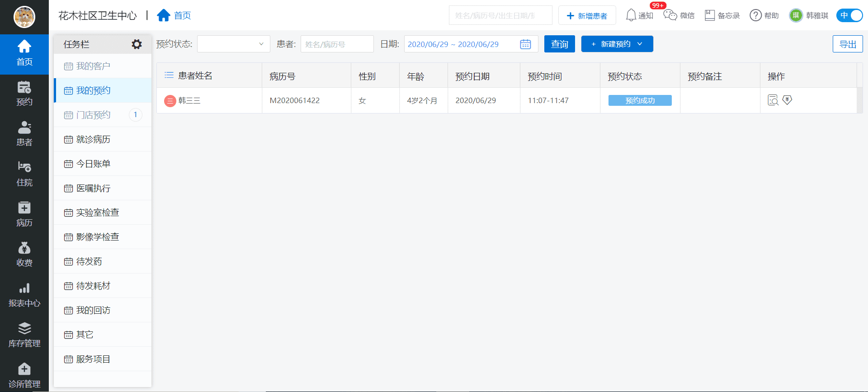The image size is (868, 392).
Task: Open column list menu beside 患者姓名
Action: [x=169, y=76]
